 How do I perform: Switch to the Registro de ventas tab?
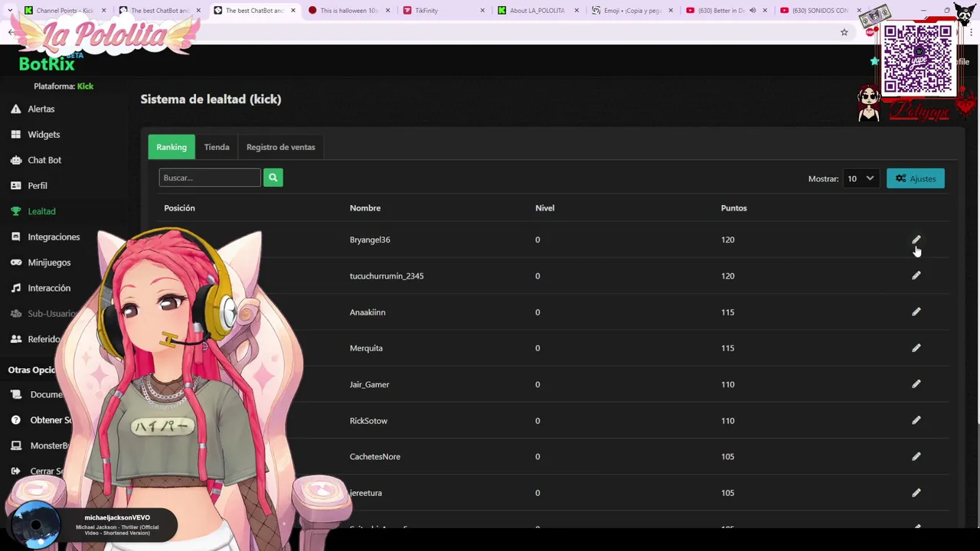pos(281,147)
